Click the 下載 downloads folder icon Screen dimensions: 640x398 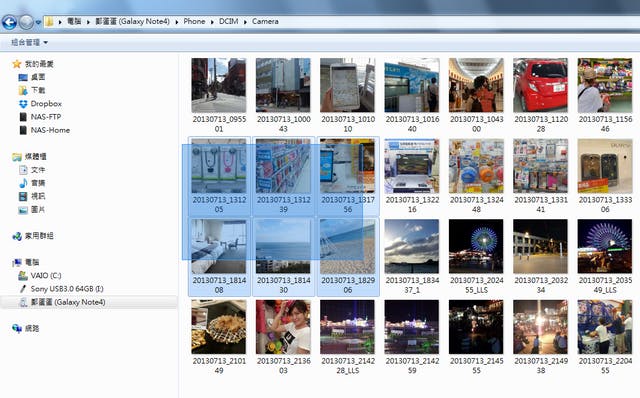pos(23,90)
